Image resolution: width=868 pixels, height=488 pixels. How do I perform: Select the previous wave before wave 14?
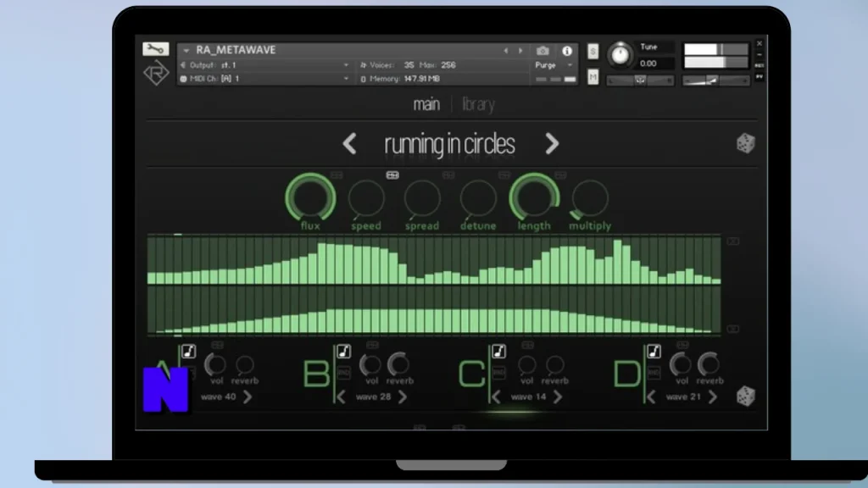click(496, 396)
